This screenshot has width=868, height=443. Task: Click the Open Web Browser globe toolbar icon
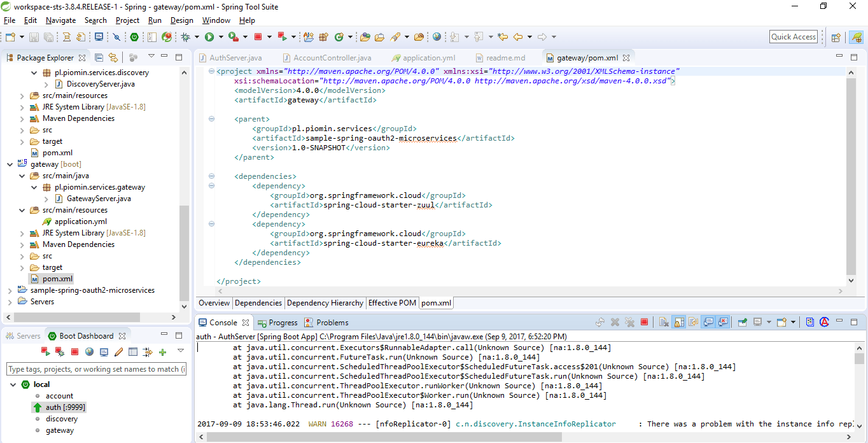pyautogui.click(x=437, y=37)
